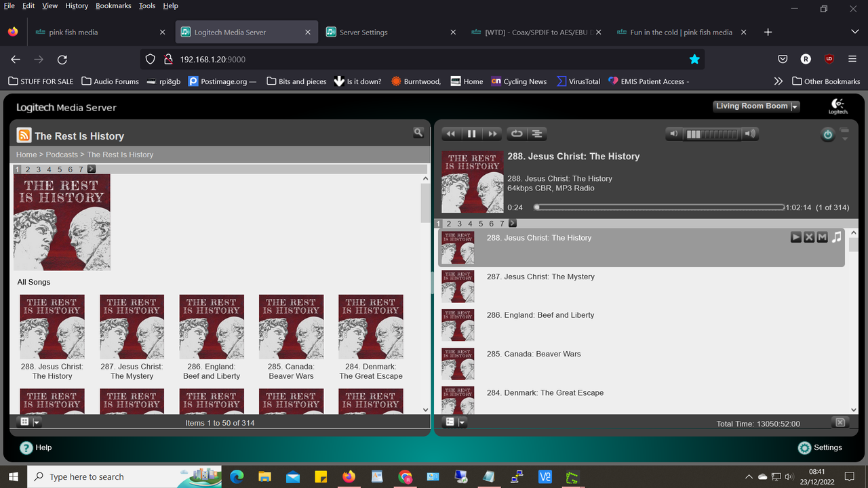Open the playlist view mode dropdown
This screenshot has width=868, height=488.
(x=455, y=422)
